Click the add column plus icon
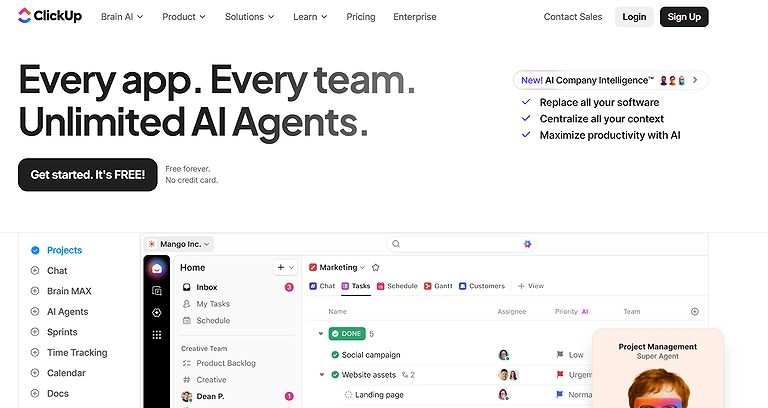Screen dimensions: 768x408 (695, 312)
